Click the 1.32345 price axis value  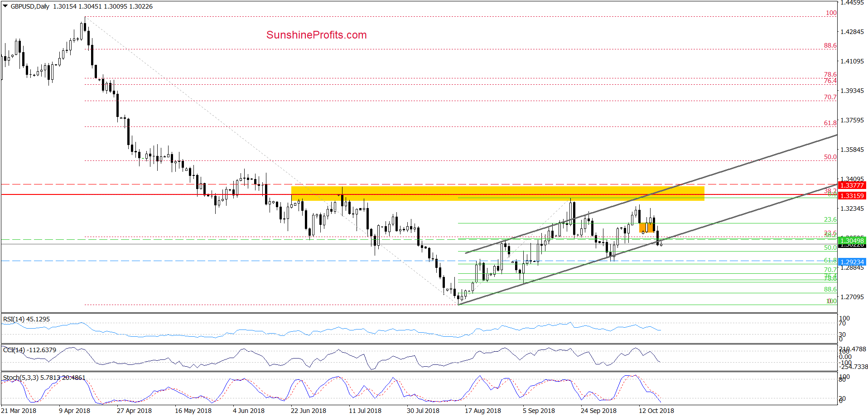(x=852, y=208)
